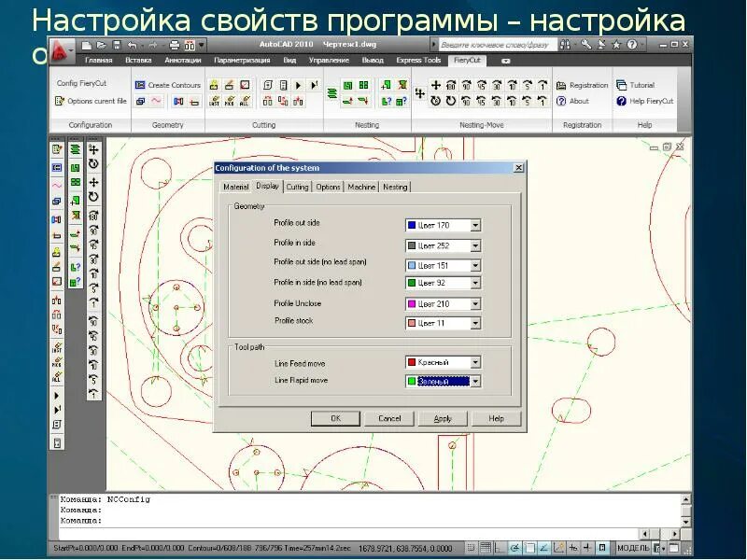Click the keyword search input field
Image resolution: width=747 pixels, height=560 pixels.
point(497,45)
